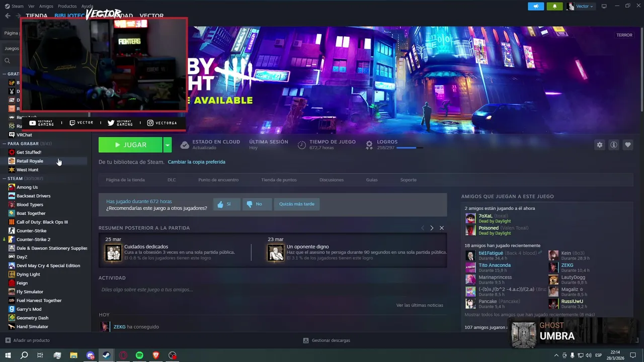Select Garry's Mod in library
644x362 pixels.
coord(29,309)
